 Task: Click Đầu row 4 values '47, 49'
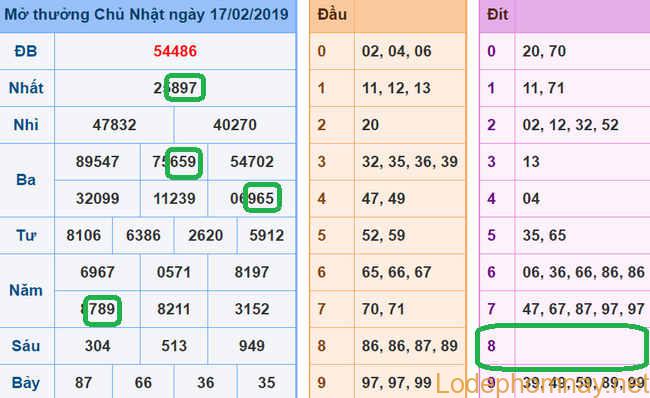click(383, 199)
